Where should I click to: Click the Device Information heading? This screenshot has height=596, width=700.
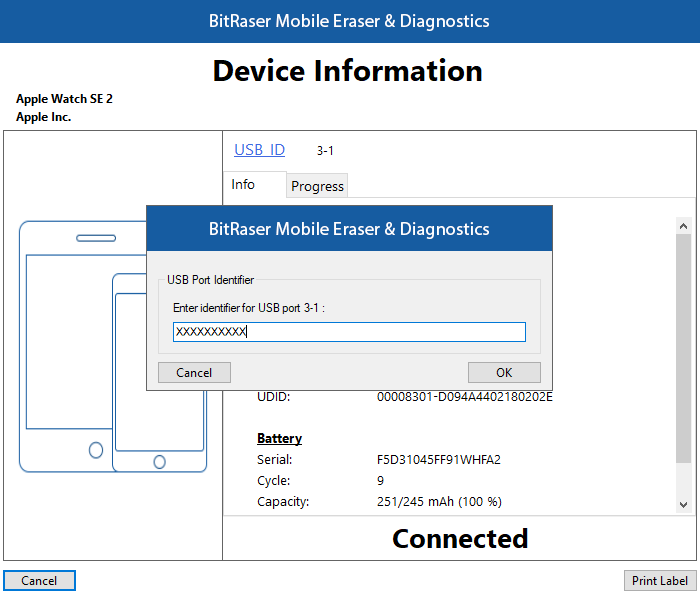coord(348,71)
